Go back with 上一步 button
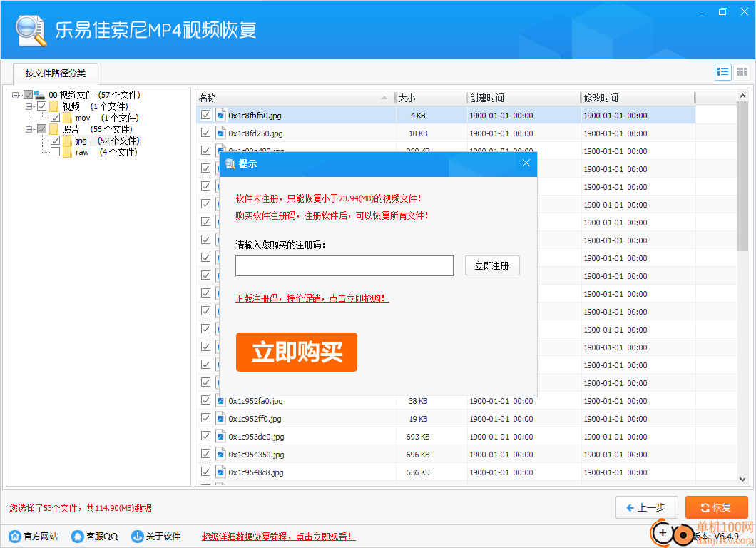756x548 pixels. point(647,507)
